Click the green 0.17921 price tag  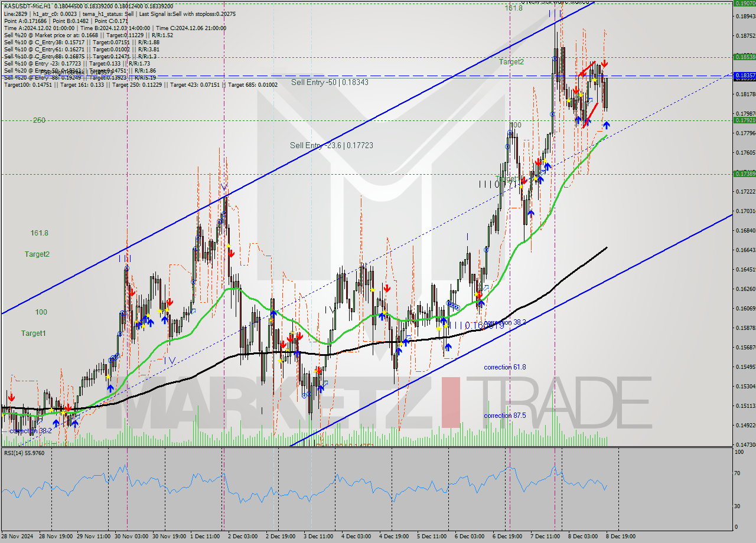click(744, 120)
